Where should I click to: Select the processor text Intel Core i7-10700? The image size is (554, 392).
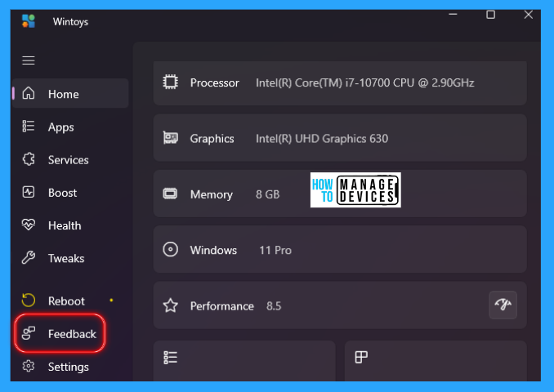[x=364, y=82]
